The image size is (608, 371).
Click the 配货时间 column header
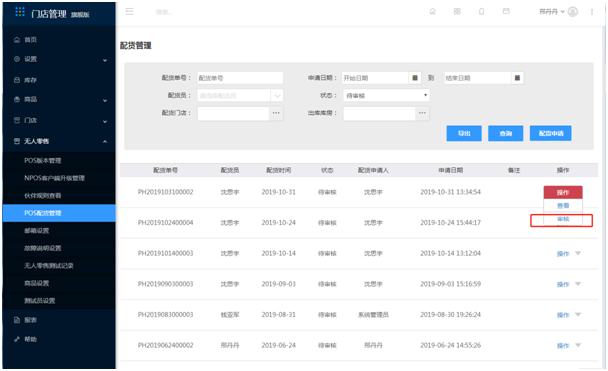point(278,170)
